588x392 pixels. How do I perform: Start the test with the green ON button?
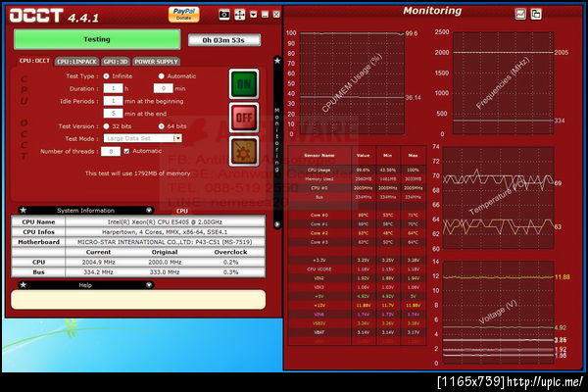[x=244, y=84]
